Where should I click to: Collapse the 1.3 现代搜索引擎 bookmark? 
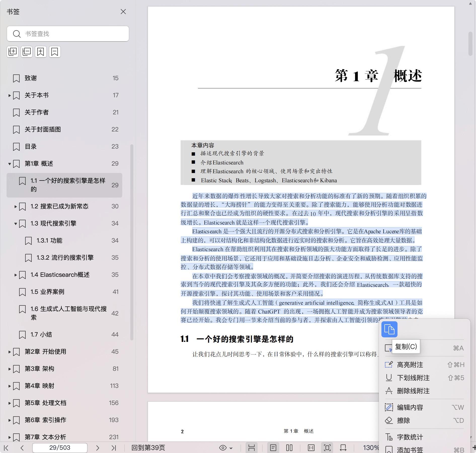coord(16,223)
